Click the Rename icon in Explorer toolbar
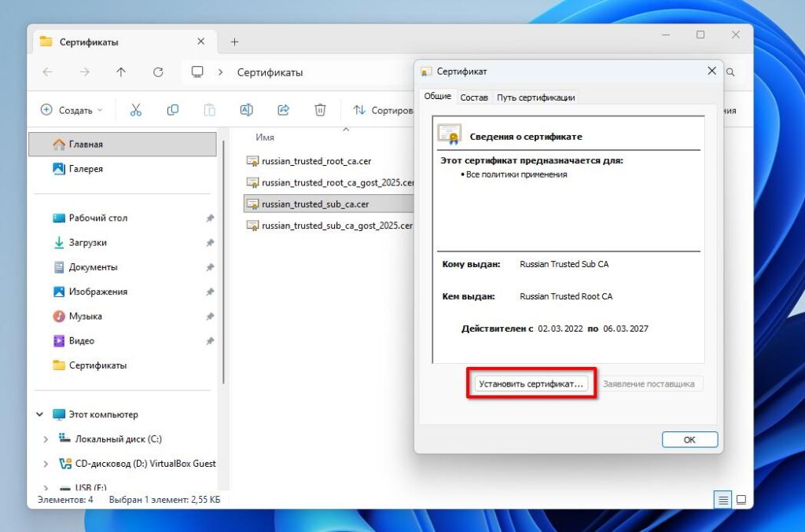Image resolution: width=805 pixels, height=532 pixels. click(x=246, y=110)
